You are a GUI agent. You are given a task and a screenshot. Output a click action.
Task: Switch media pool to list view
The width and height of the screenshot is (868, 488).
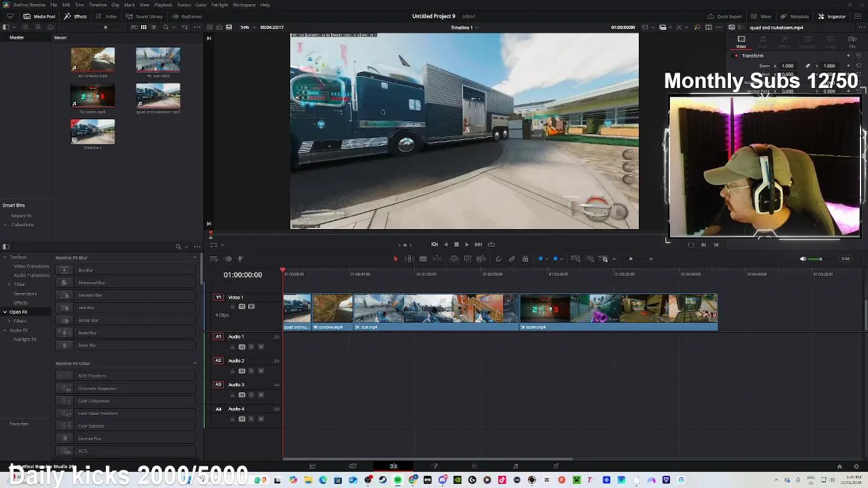point(154,27)
